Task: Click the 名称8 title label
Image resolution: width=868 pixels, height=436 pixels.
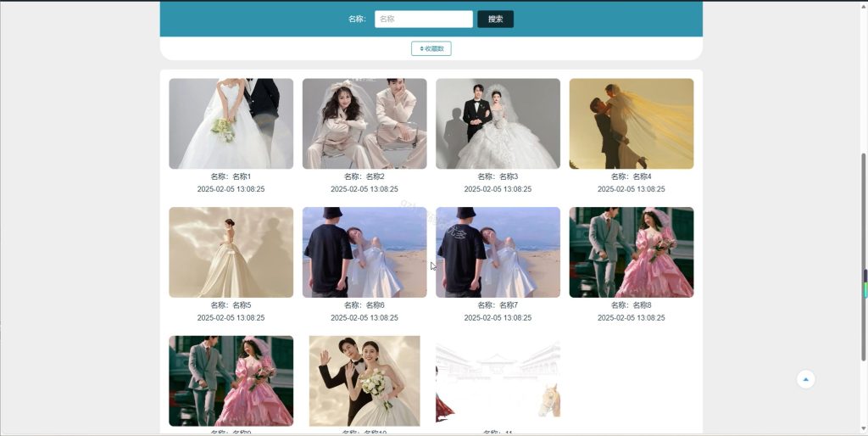Action: (x=631, y=305)
